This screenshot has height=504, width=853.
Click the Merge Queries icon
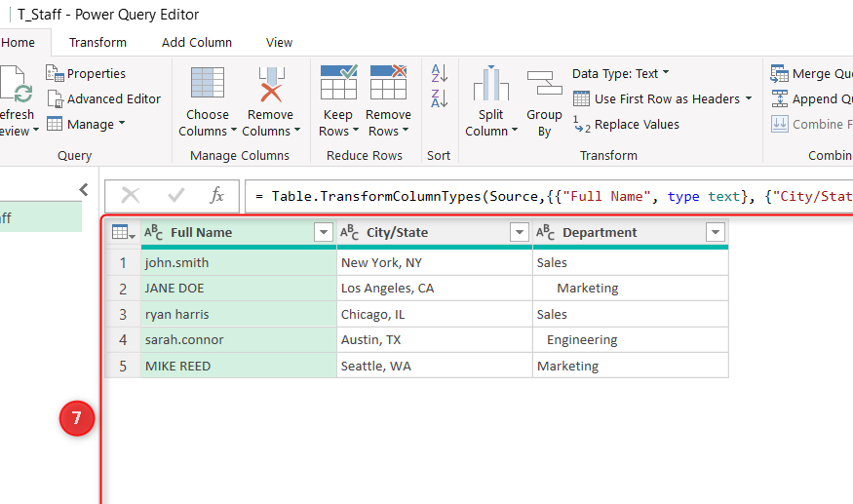point(779,73)
